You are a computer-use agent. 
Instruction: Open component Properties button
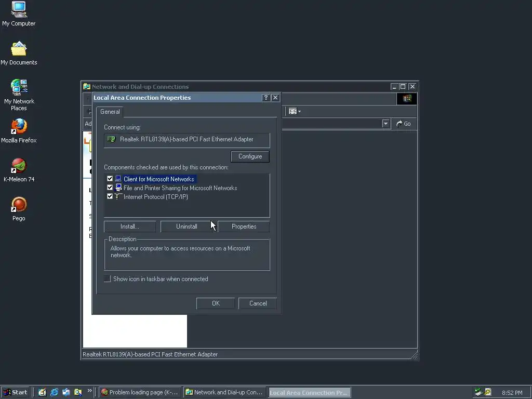tap(244, 227)
